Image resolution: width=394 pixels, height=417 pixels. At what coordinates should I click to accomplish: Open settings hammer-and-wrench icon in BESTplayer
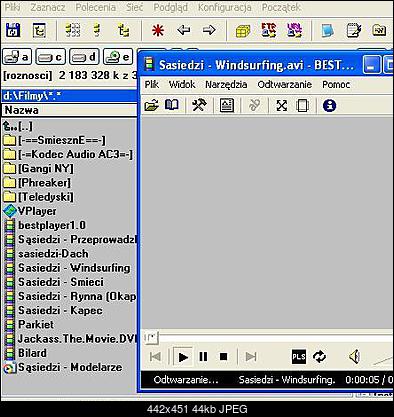pos(199,106)
